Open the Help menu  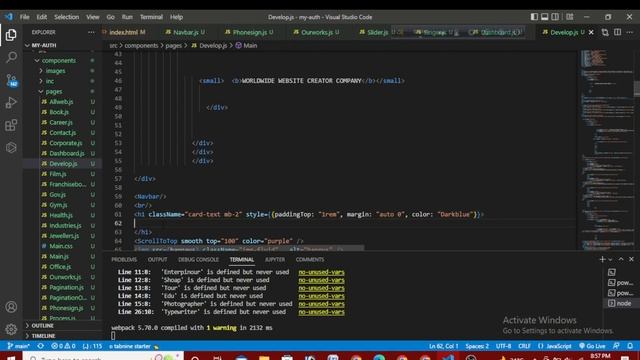click(176, 17)
